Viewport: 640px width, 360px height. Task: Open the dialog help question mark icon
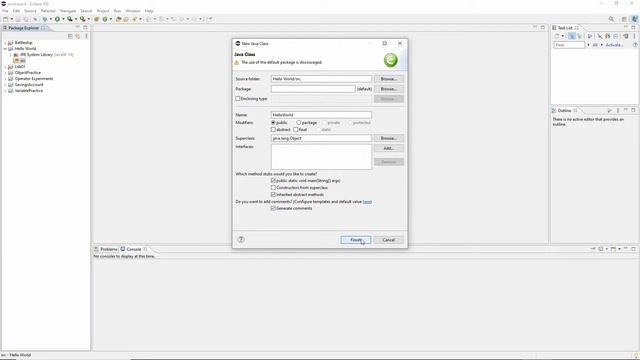coord(241,240)
